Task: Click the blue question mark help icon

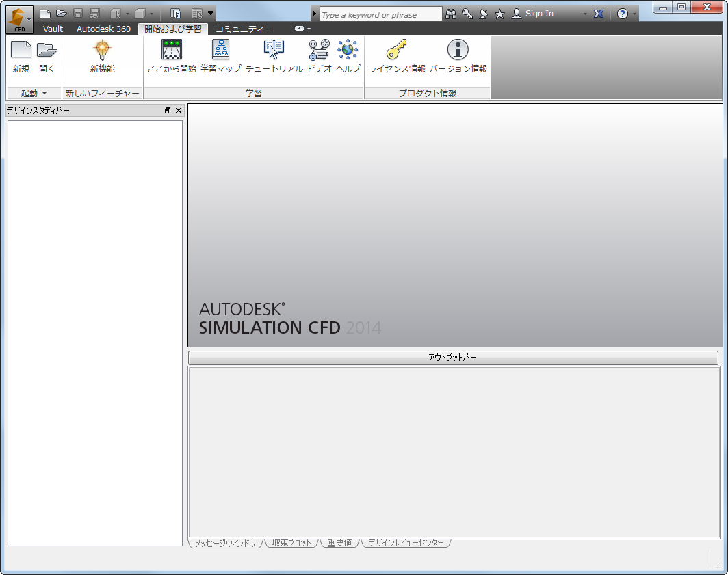Action: point(623,14)
